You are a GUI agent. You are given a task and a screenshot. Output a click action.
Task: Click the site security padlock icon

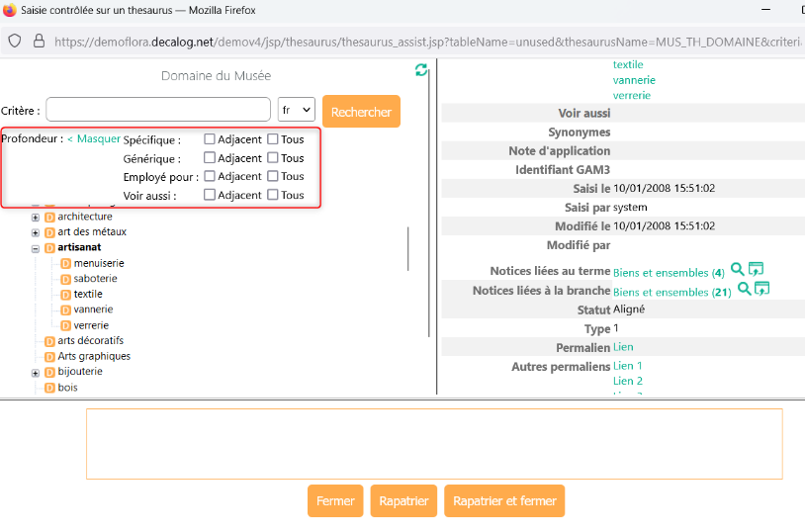[39, 42]
